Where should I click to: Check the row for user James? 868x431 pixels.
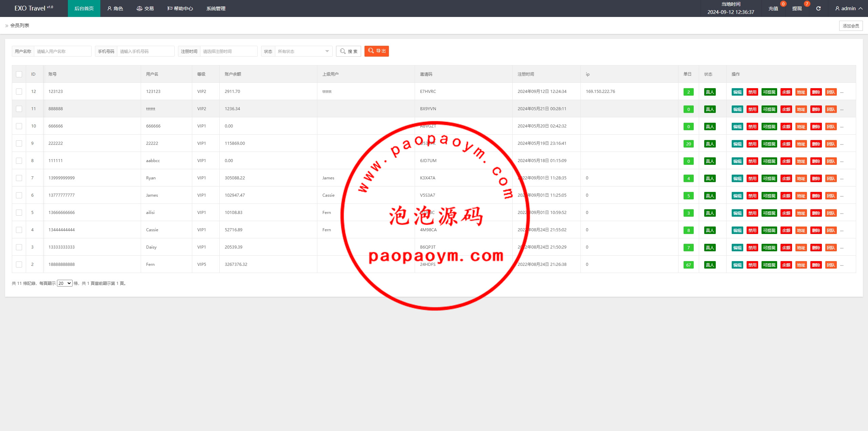click(x=19, y=195)
